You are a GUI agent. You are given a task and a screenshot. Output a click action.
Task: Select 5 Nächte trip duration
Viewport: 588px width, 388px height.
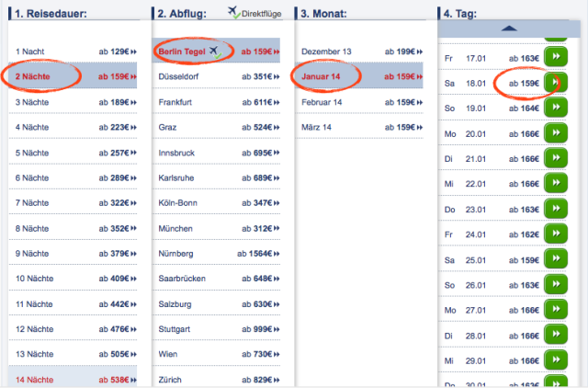pyautogui.click(x=73, y=153)
